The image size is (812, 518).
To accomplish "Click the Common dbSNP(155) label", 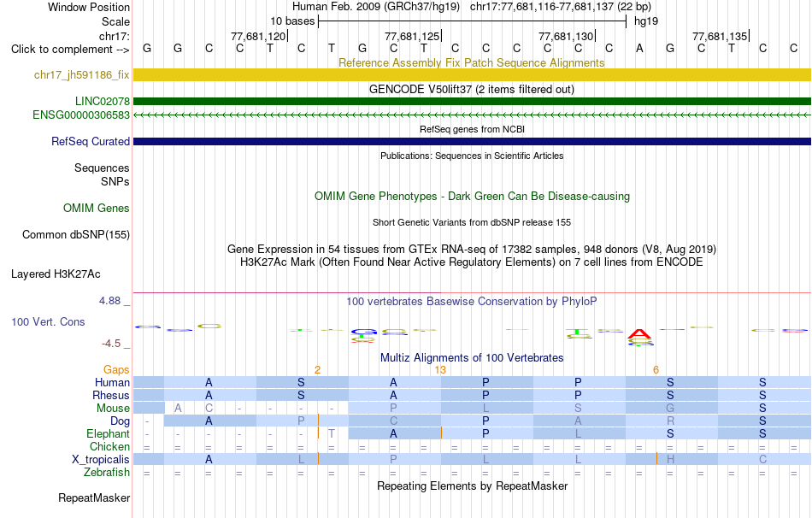I will pyautogui.click(x=76, y=235).
